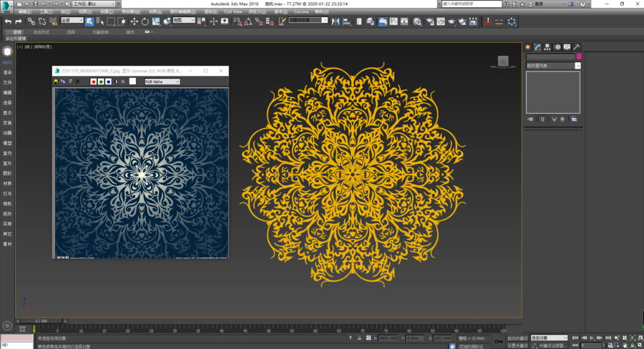
Task: Enable blue channel in image viewer
Action: pyautogui.click(x=109, y=82)
